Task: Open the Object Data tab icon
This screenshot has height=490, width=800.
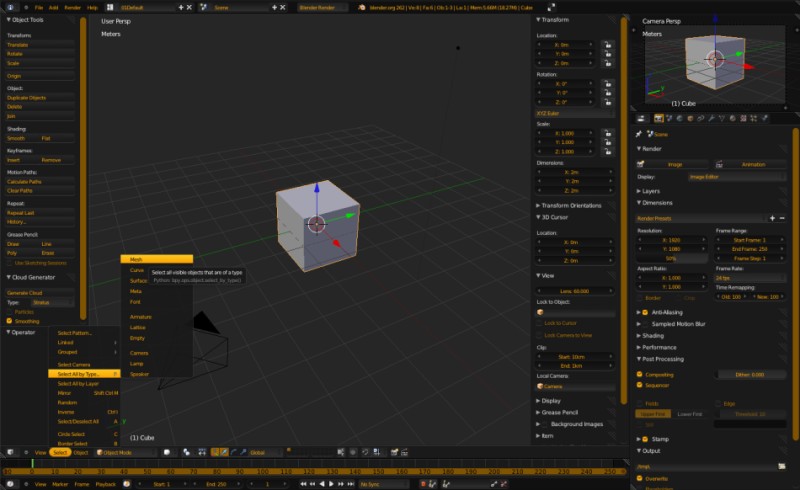Action: click(722, 118)
